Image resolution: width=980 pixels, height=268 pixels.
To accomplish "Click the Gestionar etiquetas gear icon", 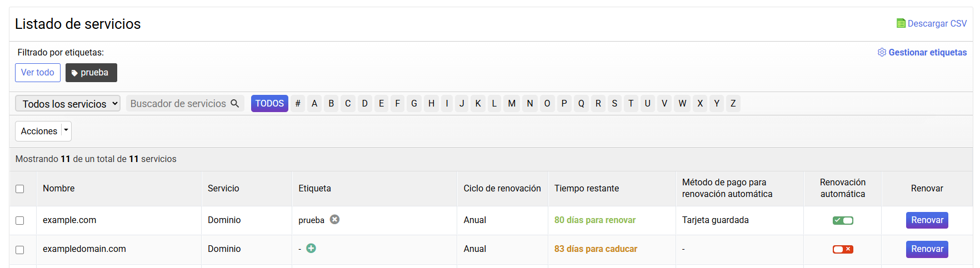I will coord(882,52).
